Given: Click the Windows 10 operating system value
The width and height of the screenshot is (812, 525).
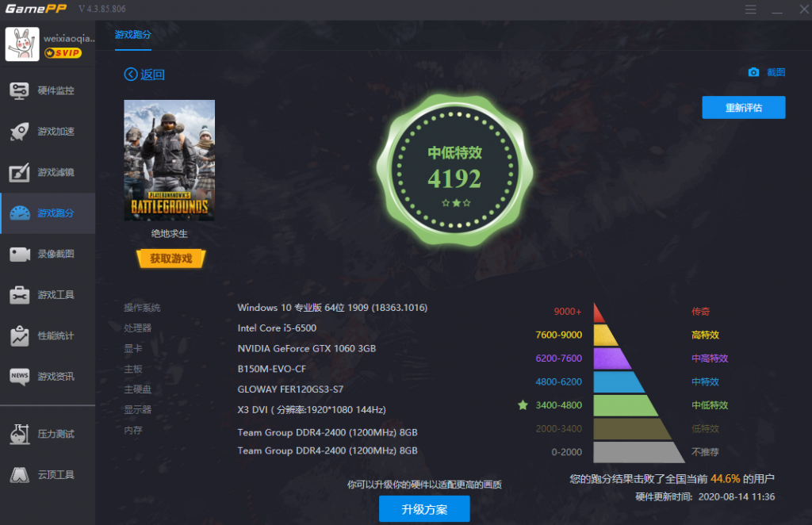Looking at the screenshot, I should click(x=332, y=308).
